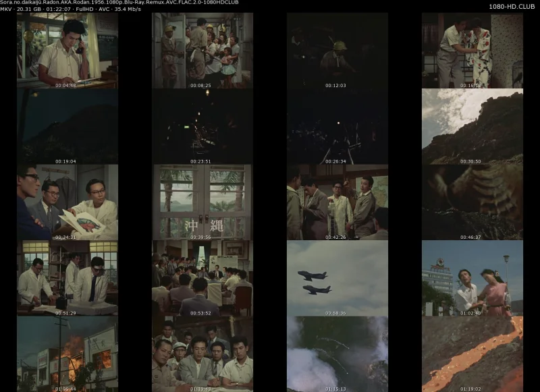Click the file name title text

point(119,3)
